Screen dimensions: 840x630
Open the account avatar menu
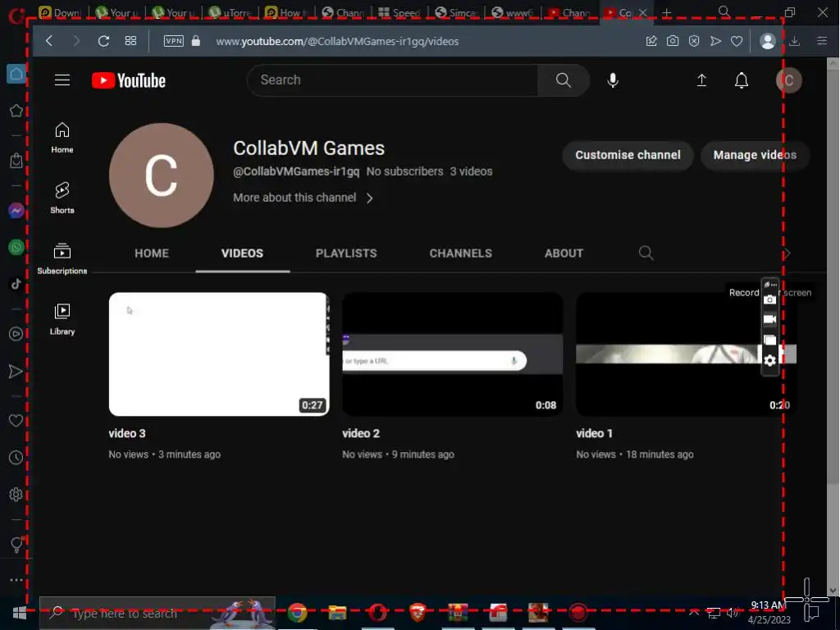[x=788, y=80]
